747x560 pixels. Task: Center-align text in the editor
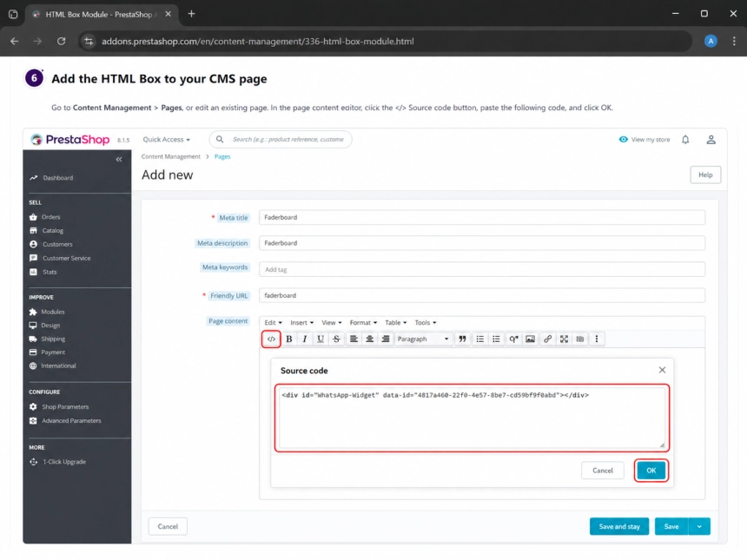[370, 339]
